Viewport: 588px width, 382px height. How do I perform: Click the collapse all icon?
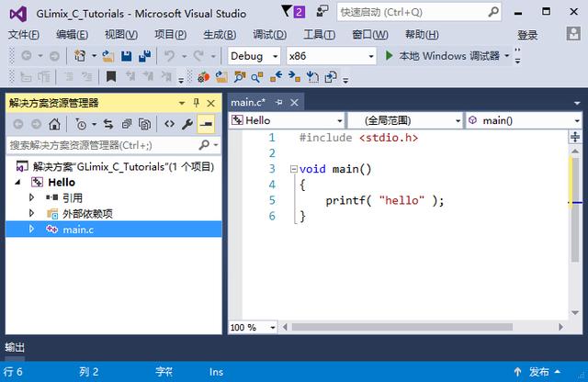click(x=127, y=124)
